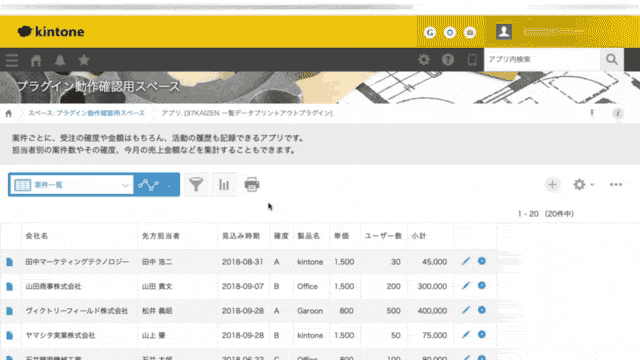
Task: Open record details for ヤマシタ実業株式会社
Action: (9, 336)
